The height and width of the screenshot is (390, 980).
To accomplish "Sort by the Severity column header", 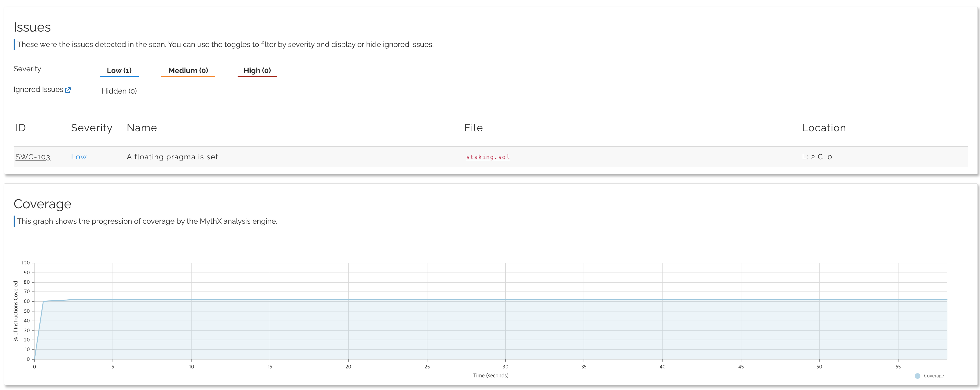I will pyautogui.click(x=92, y=128).
